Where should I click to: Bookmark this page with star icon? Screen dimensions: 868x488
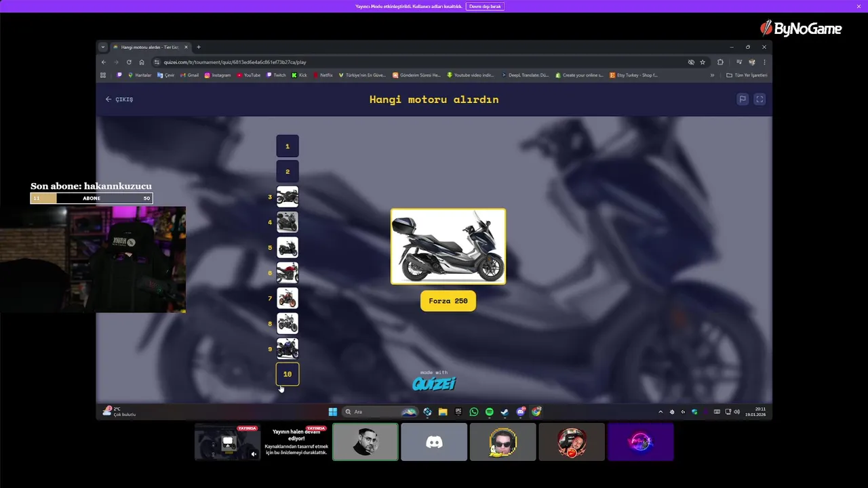[703, 62]
